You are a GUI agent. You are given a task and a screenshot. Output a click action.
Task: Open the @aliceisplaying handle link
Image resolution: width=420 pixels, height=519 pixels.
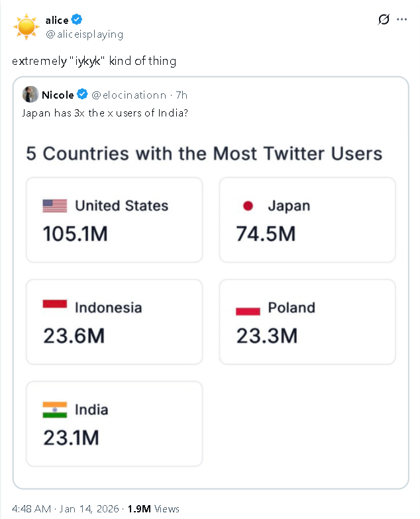click(84, 34)
